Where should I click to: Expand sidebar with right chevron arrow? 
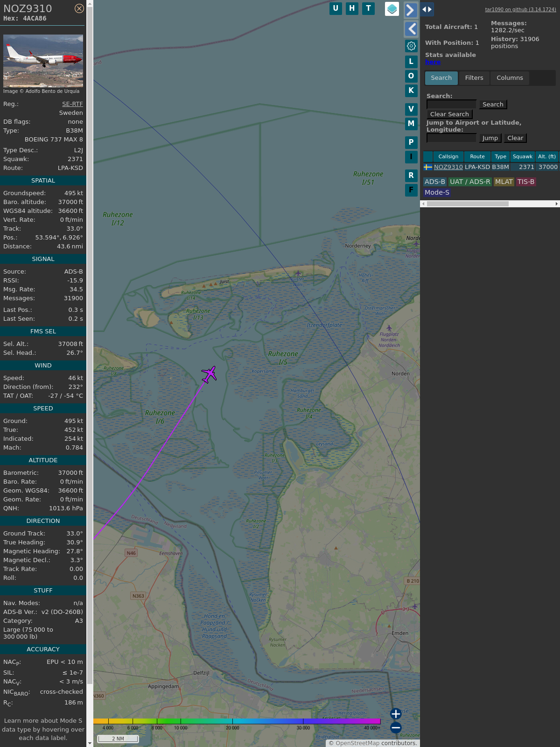[x=411, y=10]
